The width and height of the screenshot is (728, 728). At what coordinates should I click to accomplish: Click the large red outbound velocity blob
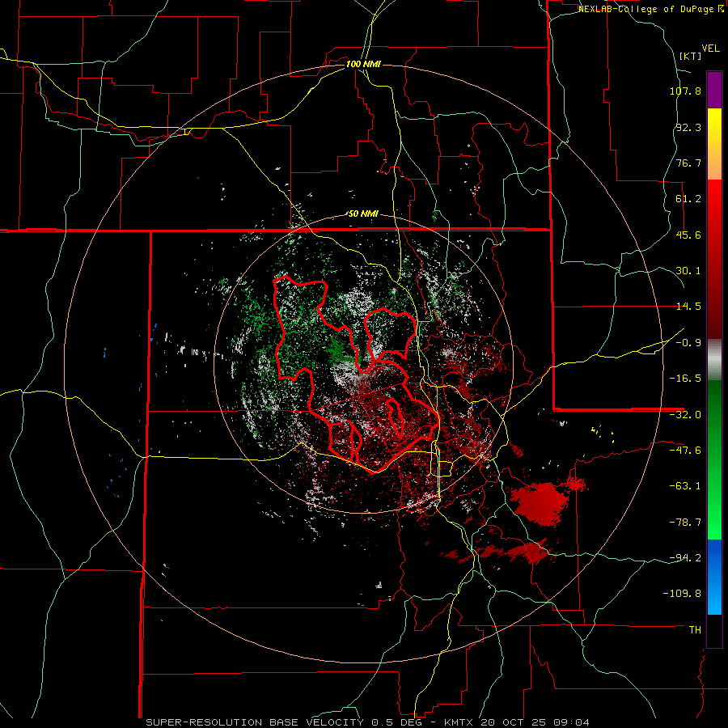click(x=540, y=503)
